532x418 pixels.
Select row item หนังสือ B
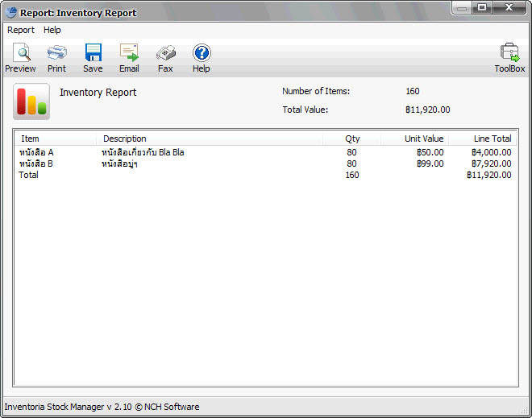click(36, 163)
